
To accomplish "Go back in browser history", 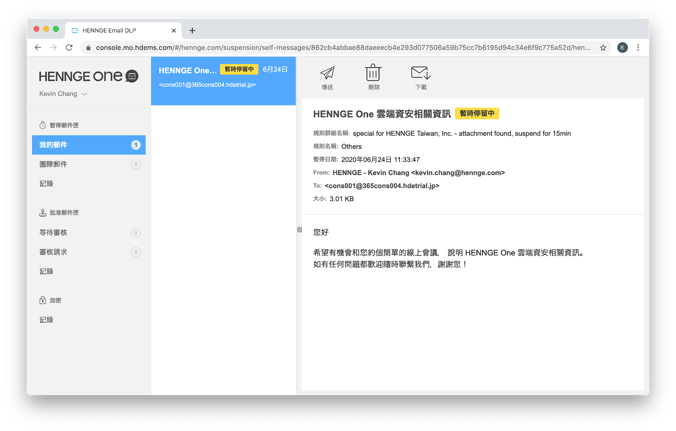I will 38,47.
